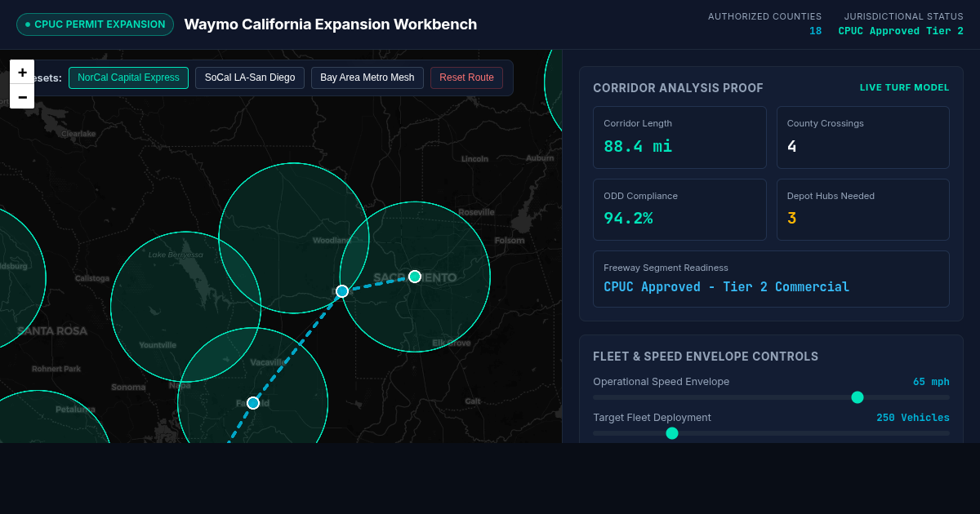Select the Depot Hubs Needed value 3
This screenshot has height=514, width=980.
pos(791,218)
